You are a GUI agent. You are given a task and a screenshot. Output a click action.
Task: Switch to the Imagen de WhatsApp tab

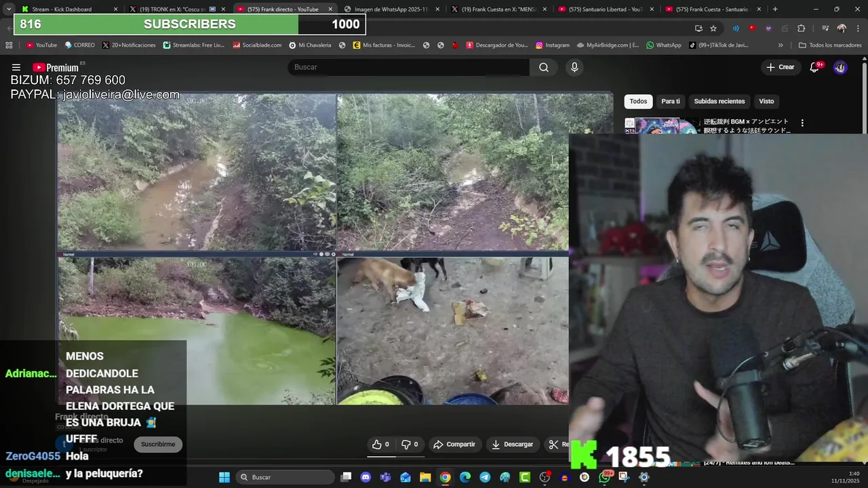393,9
